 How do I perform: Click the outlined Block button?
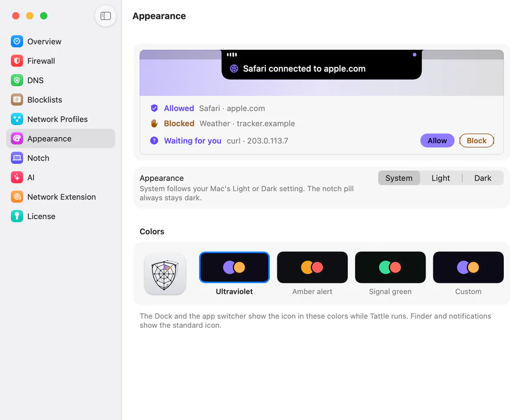(476, 140)
